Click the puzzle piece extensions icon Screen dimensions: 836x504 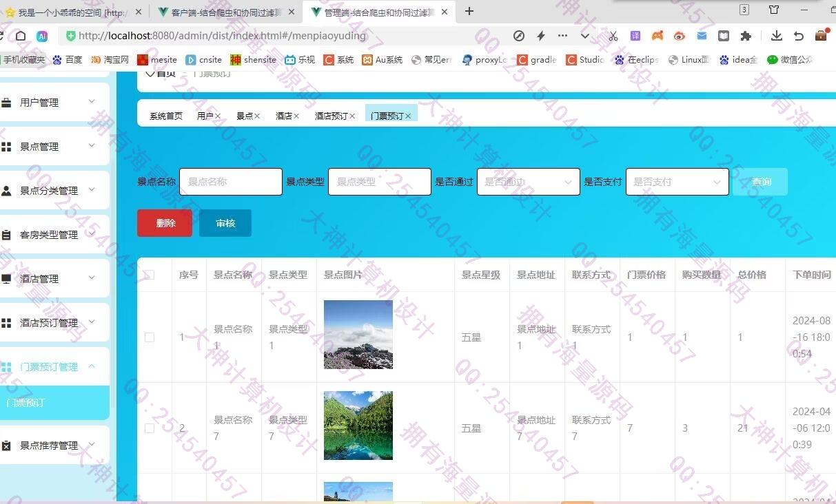pyautogui.click(x=746, y=36)
